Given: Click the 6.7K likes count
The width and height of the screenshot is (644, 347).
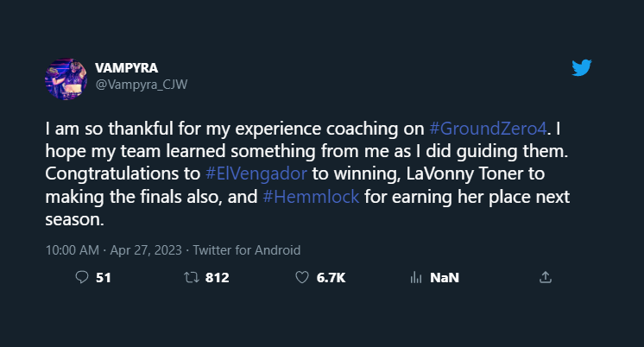Looking at the screenshot, I should click(331, 278).
